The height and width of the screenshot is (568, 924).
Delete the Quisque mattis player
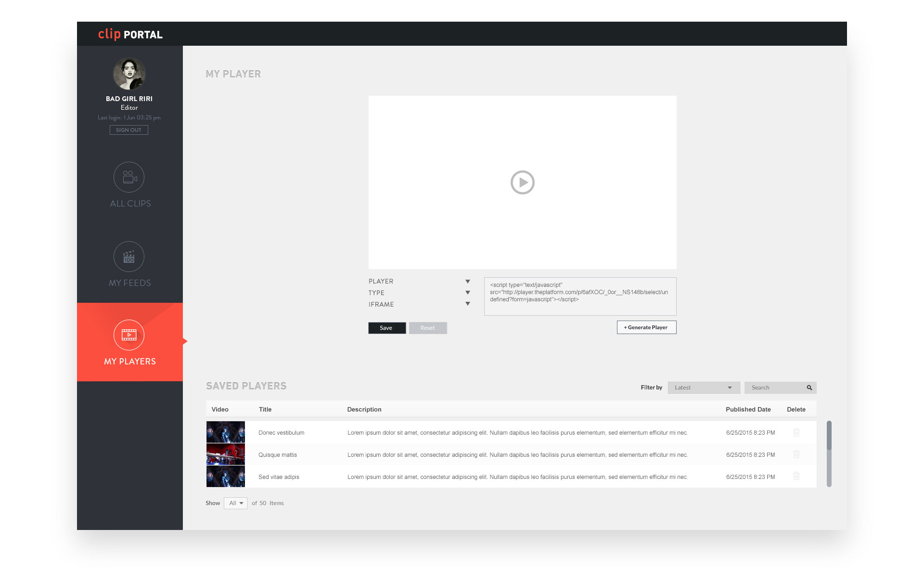coord(796,454)
